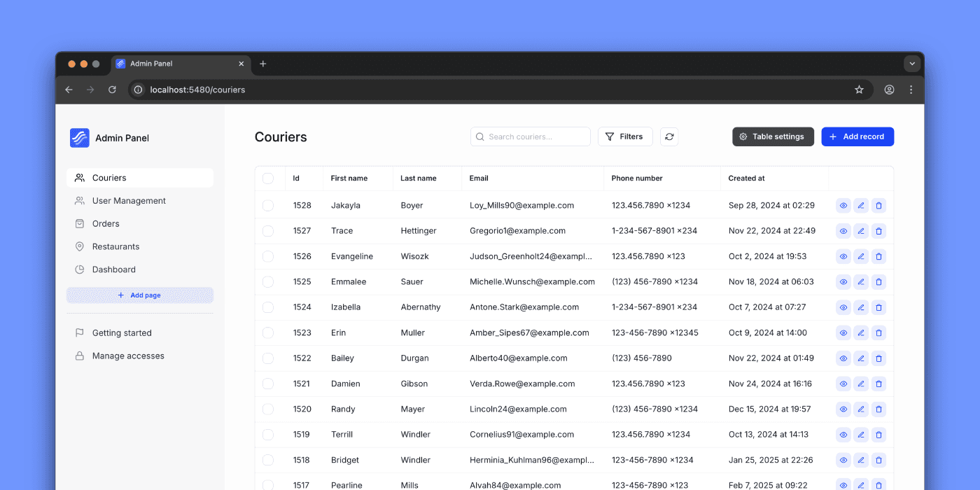View record 1527 Trace Hettinger
980x490 pixels.
click(843, 231)
